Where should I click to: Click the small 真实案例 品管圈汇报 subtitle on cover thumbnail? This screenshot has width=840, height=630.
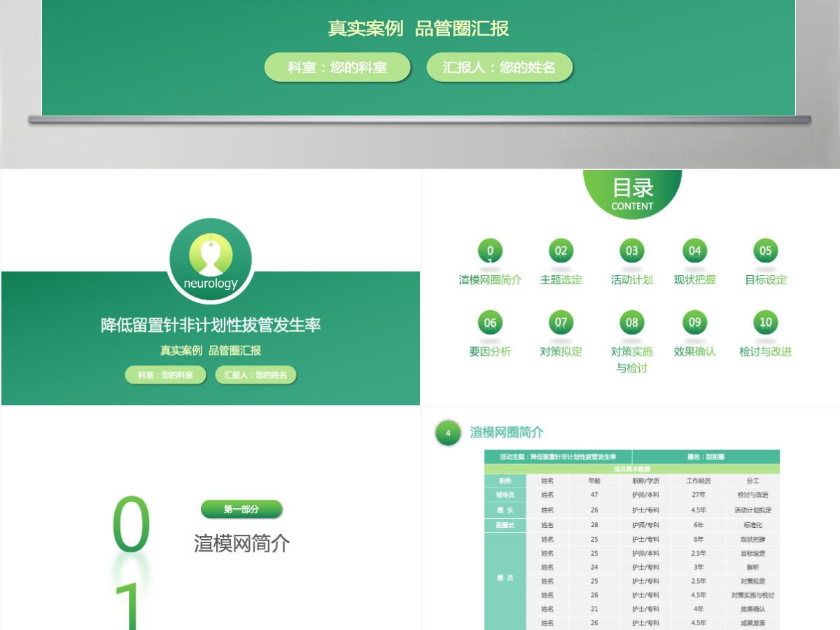211,350
